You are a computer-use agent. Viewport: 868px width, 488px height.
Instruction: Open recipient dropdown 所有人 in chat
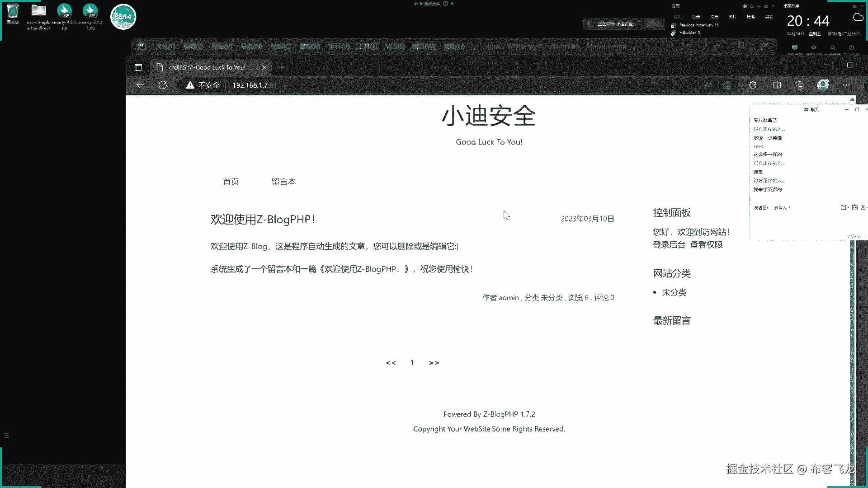(x=782, y=208)
